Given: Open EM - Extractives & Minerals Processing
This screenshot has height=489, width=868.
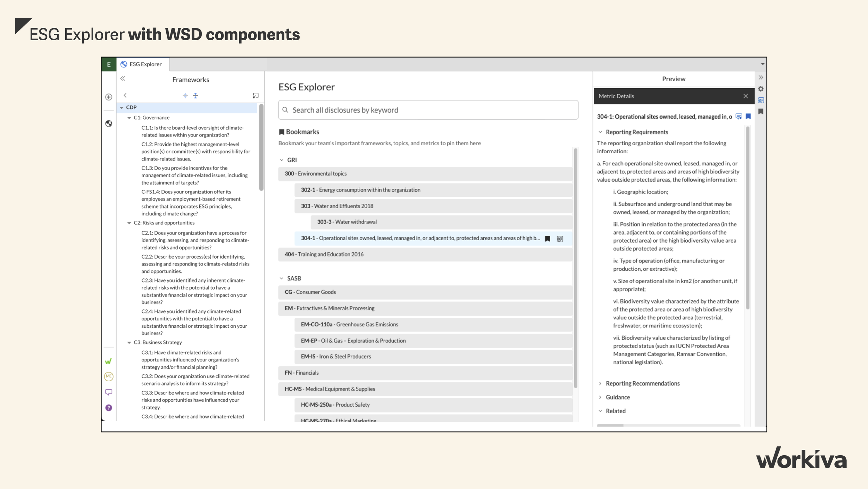Looking at the screenshot, I should [425, 308].
